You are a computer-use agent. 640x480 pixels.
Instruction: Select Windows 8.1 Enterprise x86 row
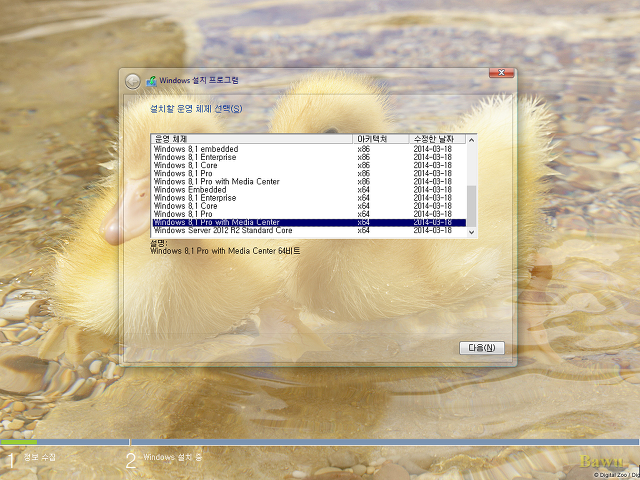[309, 157]
